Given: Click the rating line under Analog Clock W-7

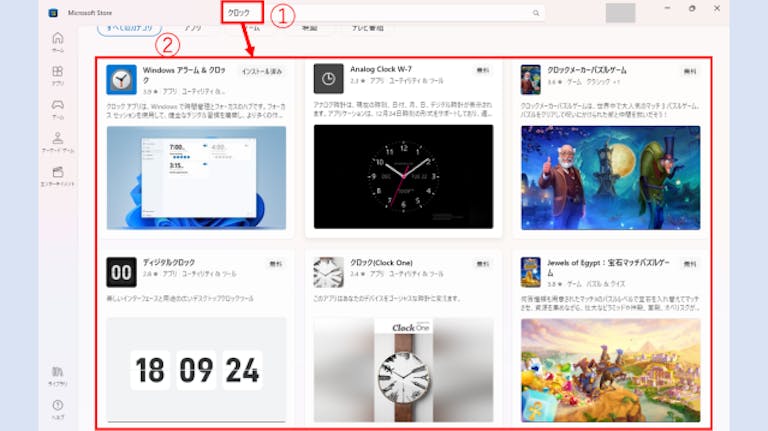Looking at the screenshot, I should (397, 81).
